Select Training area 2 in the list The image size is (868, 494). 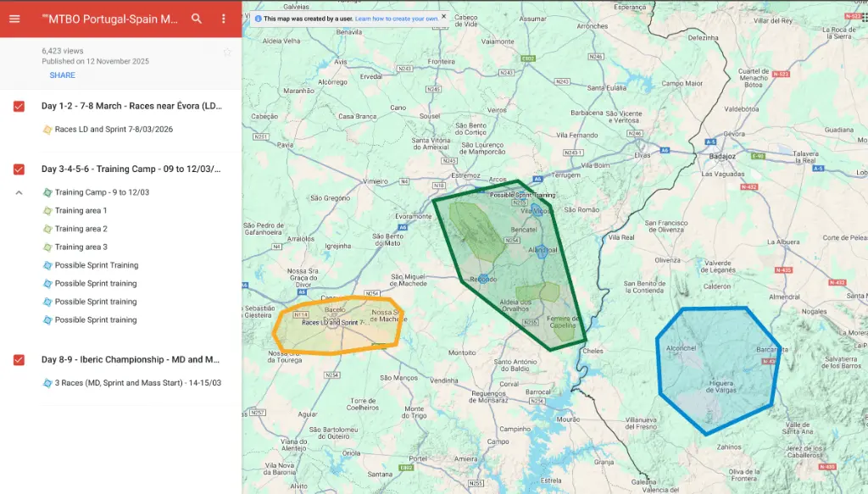[81, 229]
